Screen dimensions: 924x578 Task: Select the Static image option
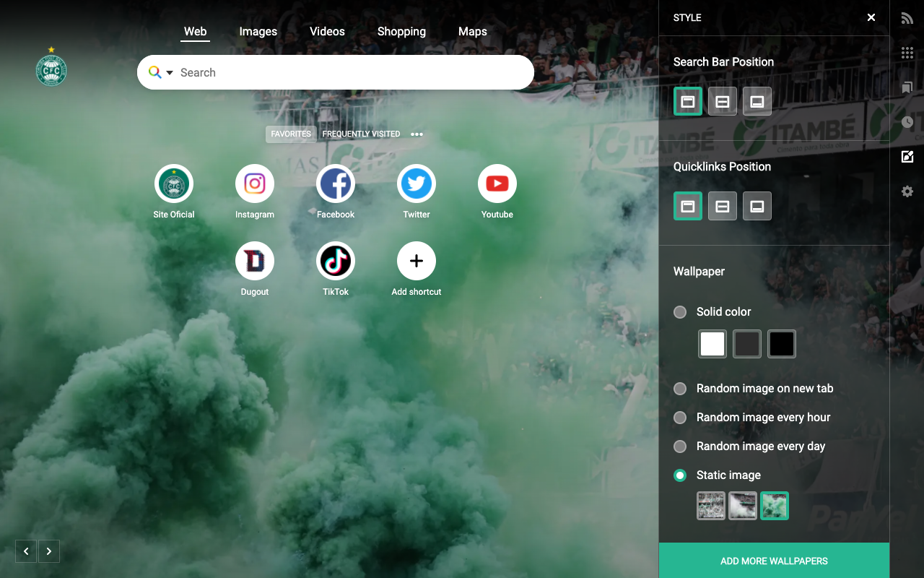(x=680, y=475)
